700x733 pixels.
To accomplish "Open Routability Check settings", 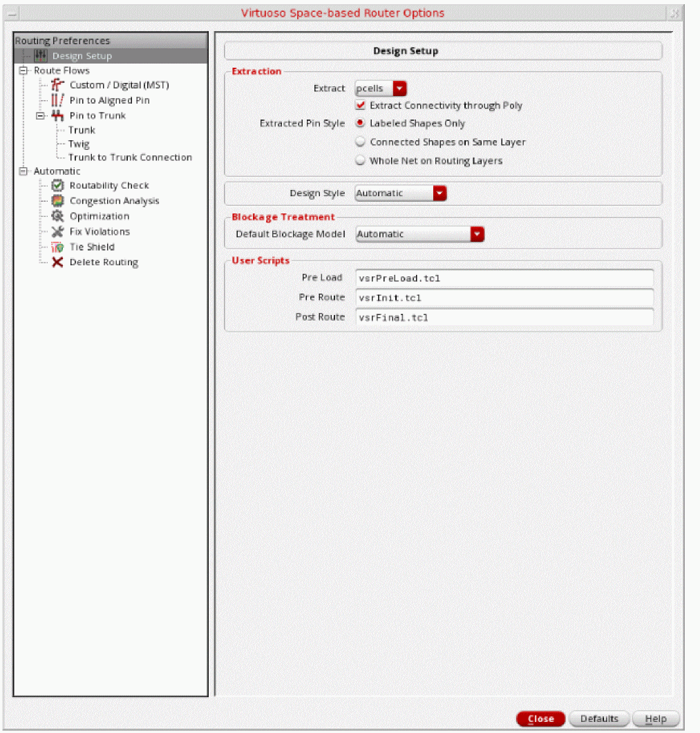I will tap(109, 186).
